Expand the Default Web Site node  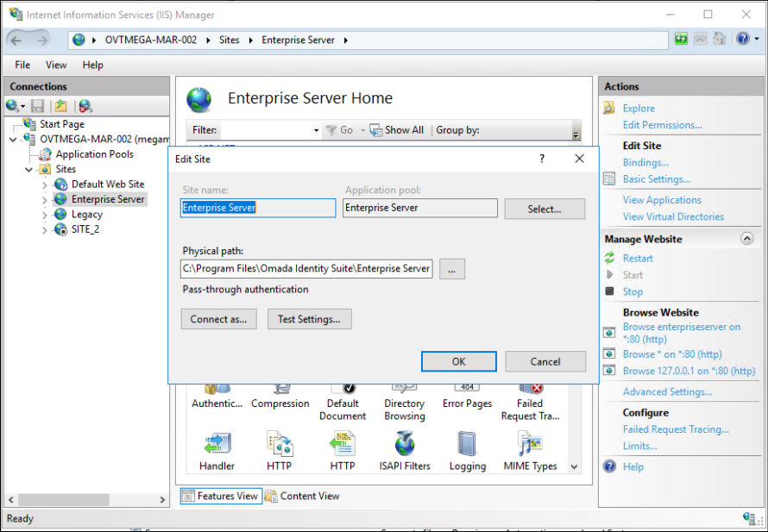[x=45, y=185]
